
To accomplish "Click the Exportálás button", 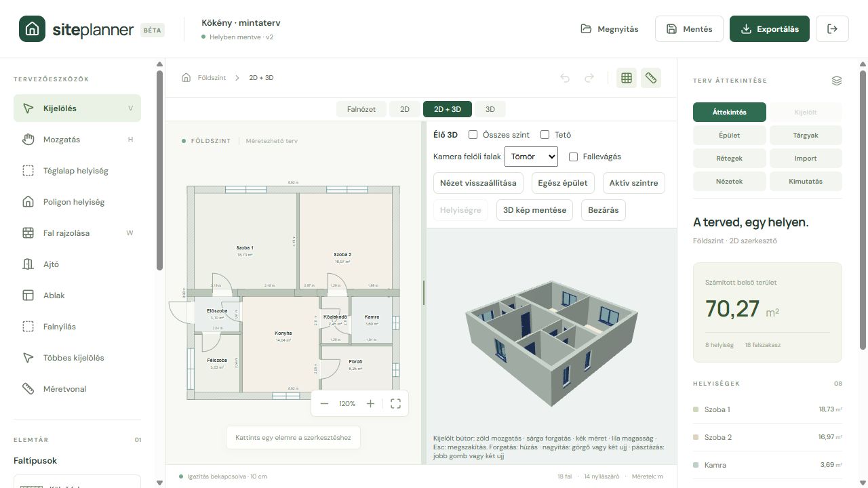I will (x=770, y=29).
